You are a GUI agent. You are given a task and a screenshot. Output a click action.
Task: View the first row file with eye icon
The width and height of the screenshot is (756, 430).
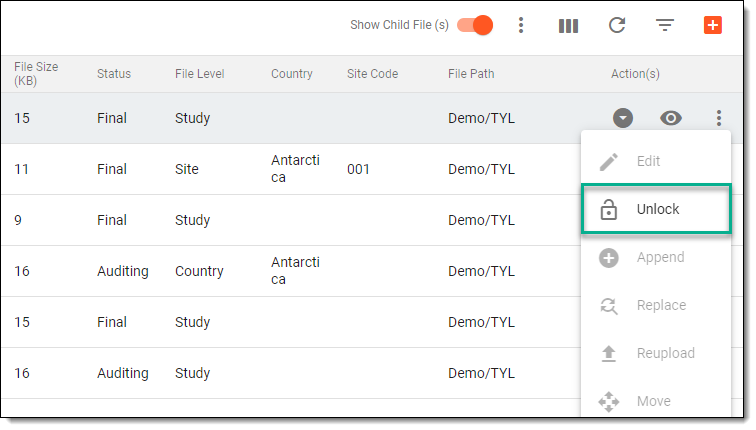pos(671,118)
